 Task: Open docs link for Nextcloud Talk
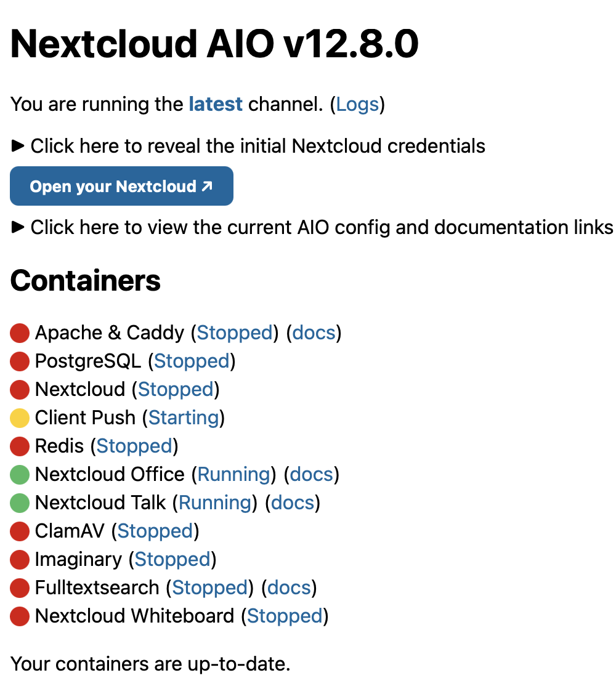pyautogui.click(x=293, y=503)
